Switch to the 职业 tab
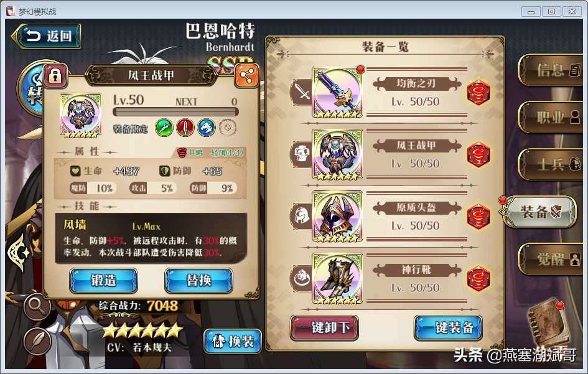Screen dimensions: 588x374 point(551,117)
